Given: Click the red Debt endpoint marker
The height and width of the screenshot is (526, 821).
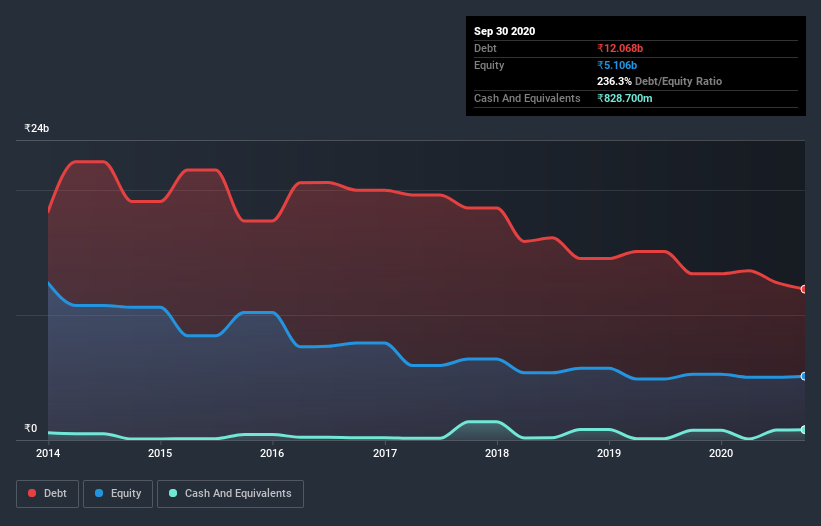Looking at the screenshot, I should [x=804, y=289].
